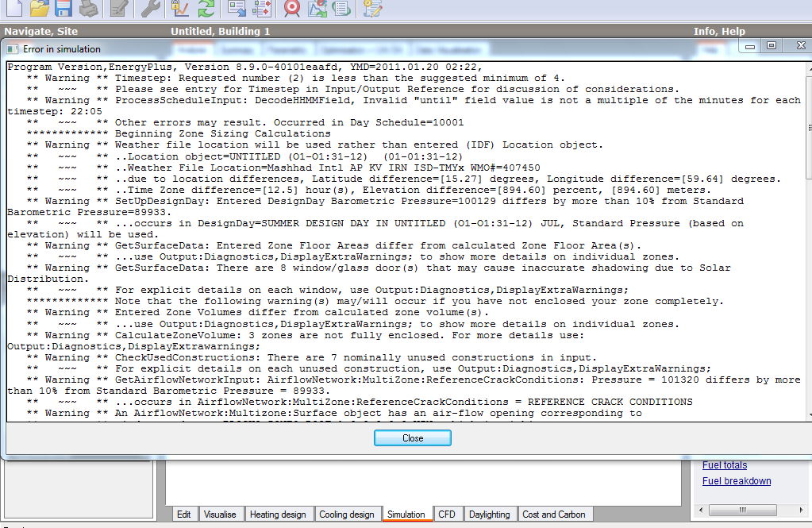The width and height of the screenshot is (812, 528).
Task: Click the scroll with pencil and gear icon
Action: point(372,7)
